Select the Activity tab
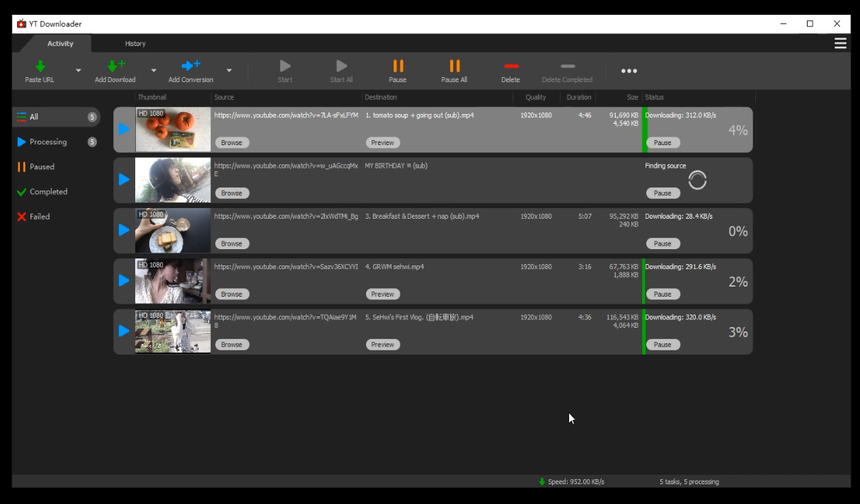This screenshot has width=860, height=504. (x=60, y=44)
